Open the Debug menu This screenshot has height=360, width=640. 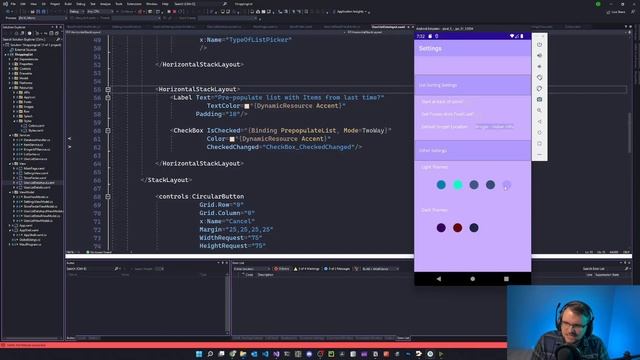[x=80, y=4]
